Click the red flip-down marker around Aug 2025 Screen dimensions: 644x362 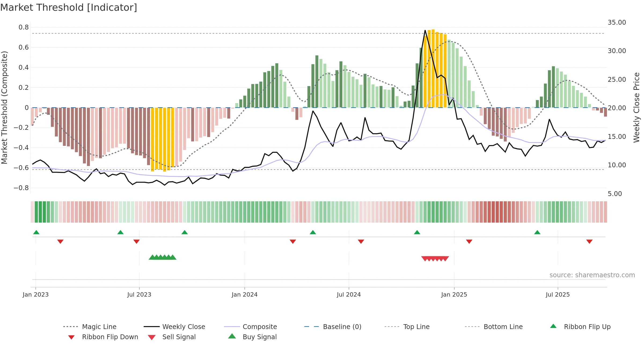(x=589, y=242)
